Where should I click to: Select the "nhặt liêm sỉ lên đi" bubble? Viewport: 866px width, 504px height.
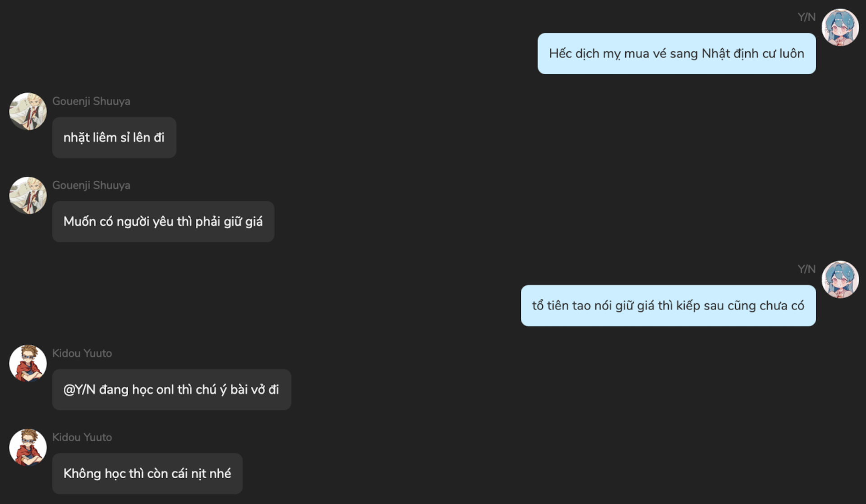pyautogui.click(x=114, y=137)
